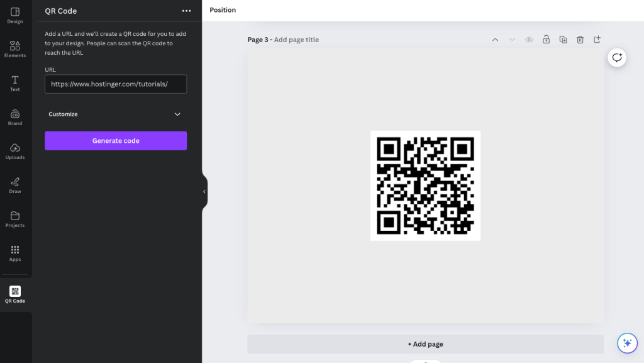Open the Canva AI assistant
The height and width of the screenshot is (363, 644).
(627, 343)
